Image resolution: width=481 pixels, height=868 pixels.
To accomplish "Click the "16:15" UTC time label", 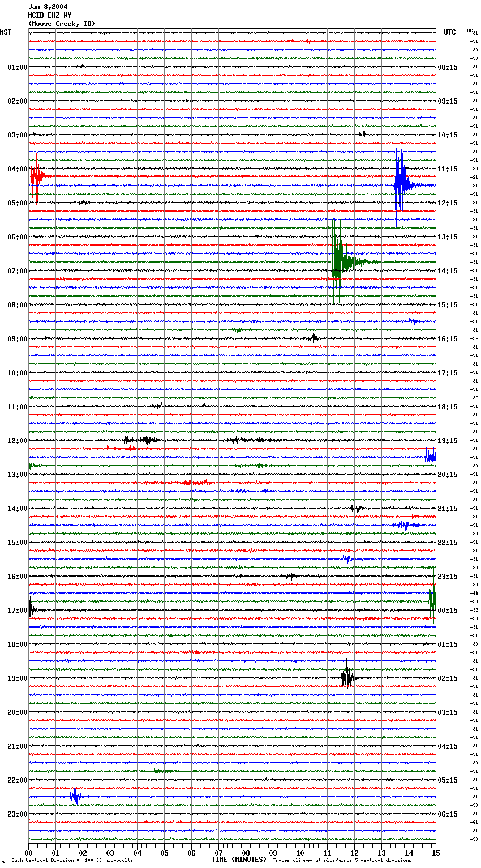I will click(448, 339).
